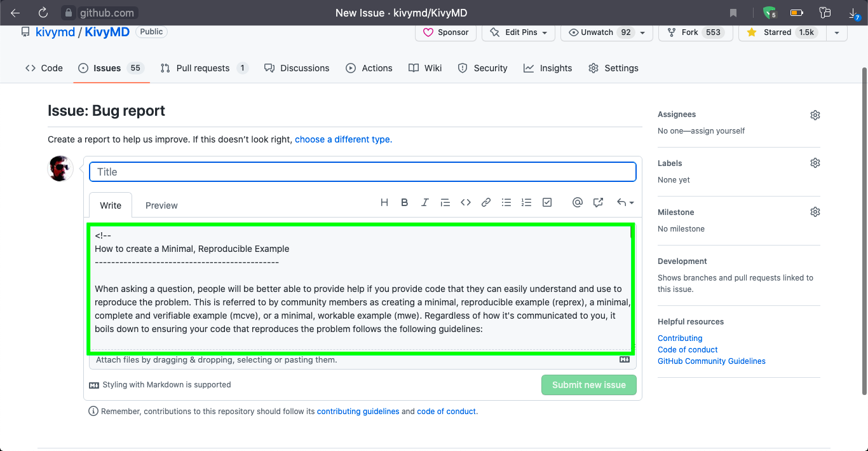
Task: Reference an issue with the cross-reference icon
Action: click(x=598, y=202)
